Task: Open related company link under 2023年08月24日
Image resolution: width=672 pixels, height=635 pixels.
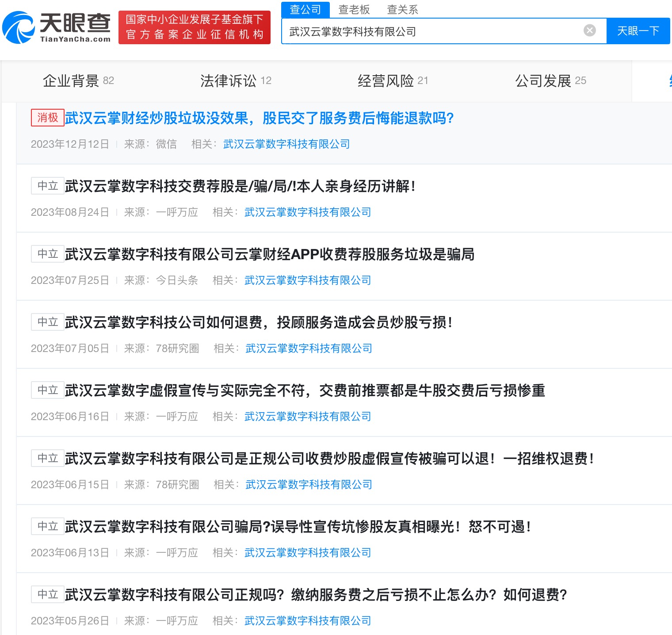Action: pos(308,212)
